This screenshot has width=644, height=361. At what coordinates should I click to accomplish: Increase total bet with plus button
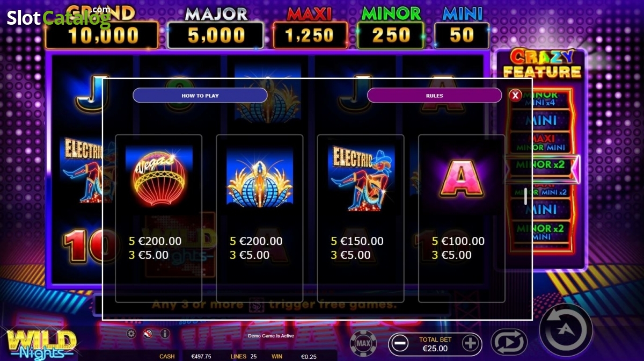471,343
